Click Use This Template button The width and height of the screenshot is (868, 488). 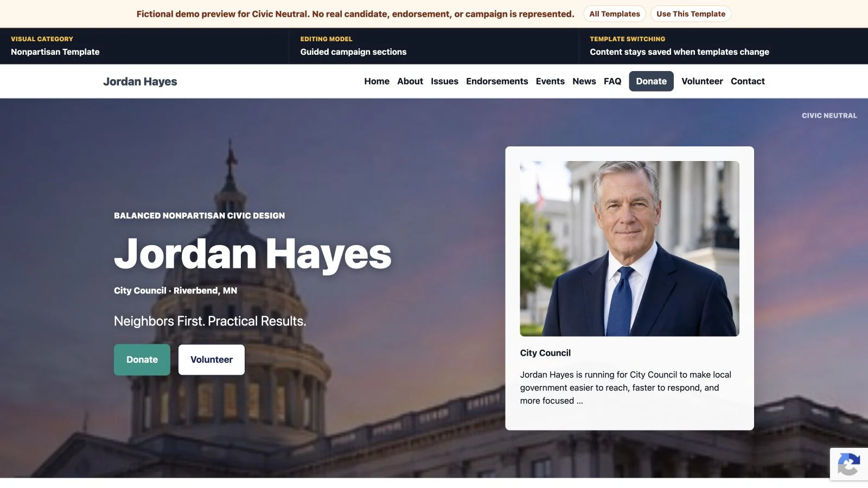pos(691,14)
